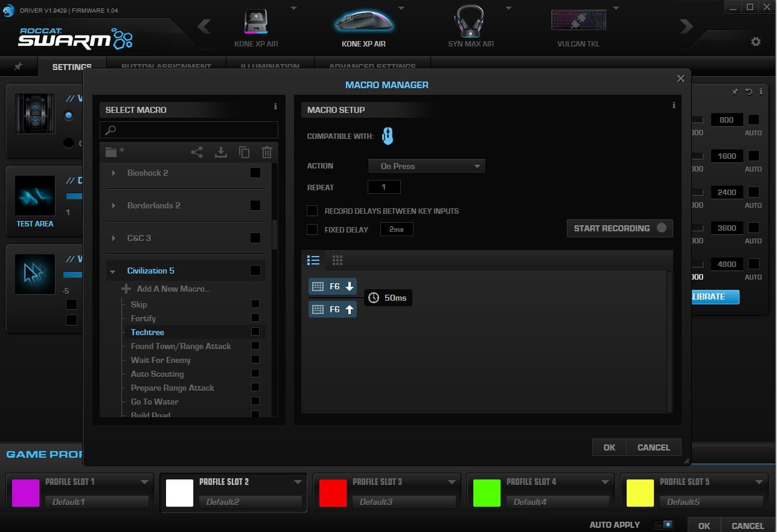
Task: Enable Record Delays Between Key Inputs
Action: [x=312, y=211]
